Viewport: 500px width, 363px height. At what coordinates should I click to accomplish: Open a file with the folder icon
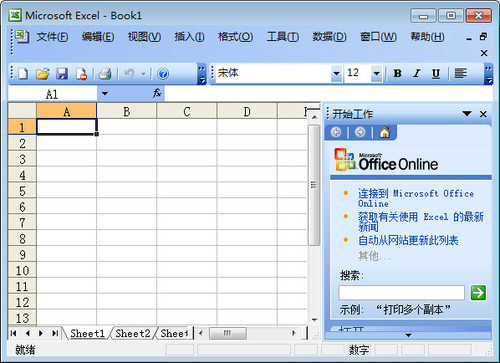[43, 74]
